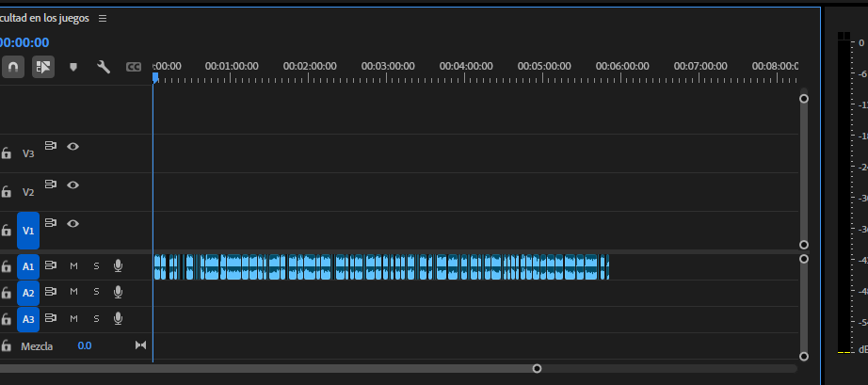Toggle sync lock on A2
The image size is (868, 385).
click(x=51, y=292)
